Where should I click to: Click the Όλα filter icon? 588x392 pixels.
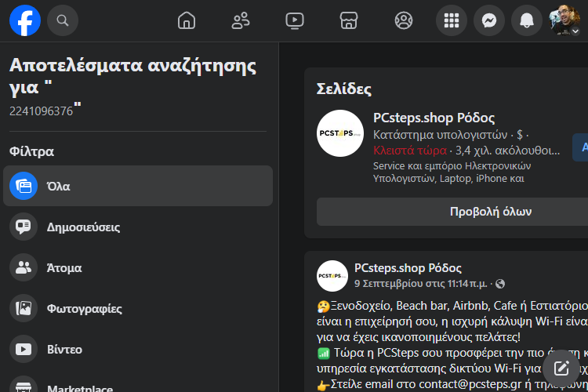(x=24, y=186)
